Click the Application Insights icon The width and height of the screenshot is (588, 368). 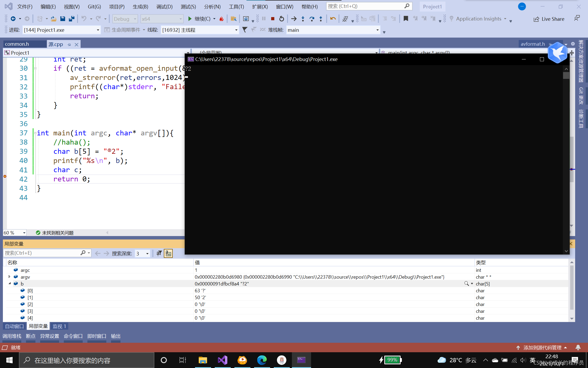(452, 19)
